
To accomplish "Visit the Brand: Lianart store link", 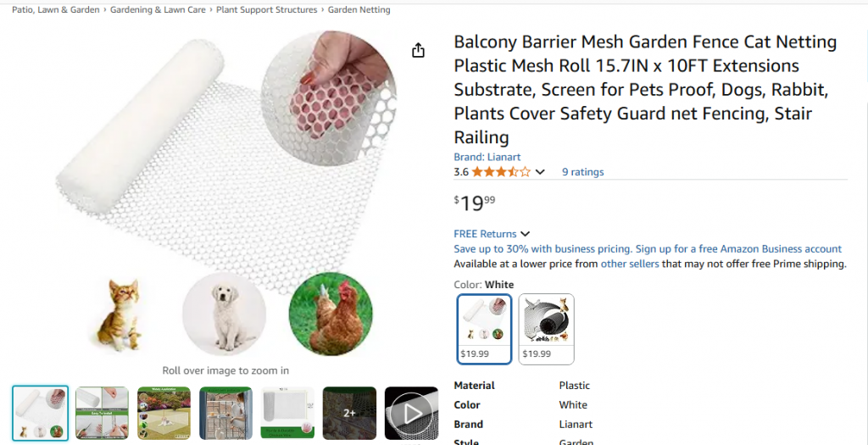I will click(487, 157).
